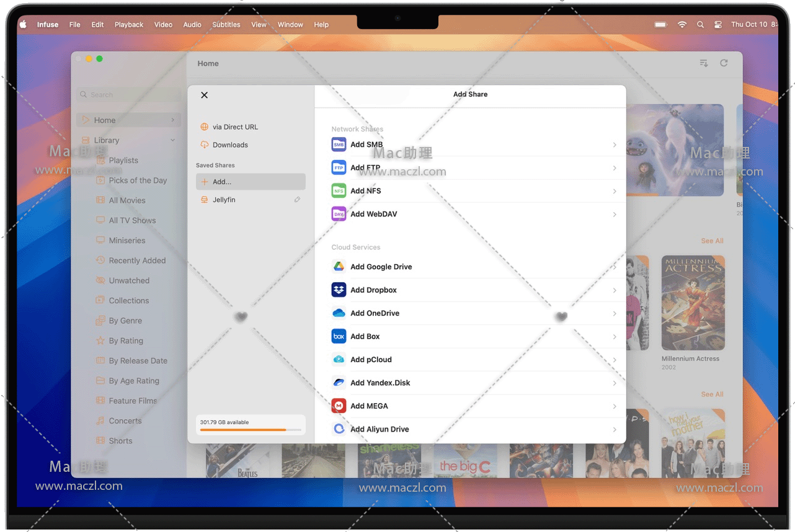Select the NFS share icon
This screenshot has width=795, height=532.
pyautogui.click(x=339, y=191)
